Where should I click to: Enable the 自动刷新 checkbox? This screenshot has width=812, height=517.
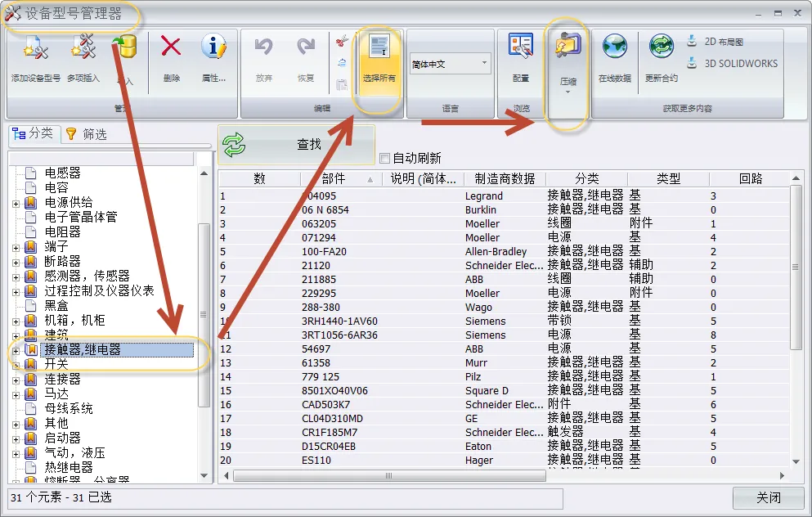coord(385,158)
